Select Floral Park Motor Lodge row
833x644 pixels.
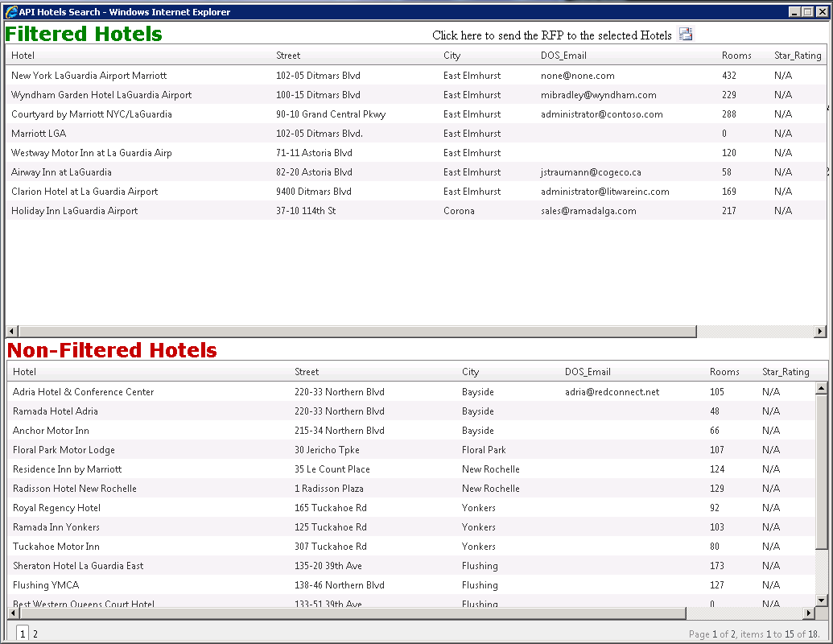click(x=411, y=449)
